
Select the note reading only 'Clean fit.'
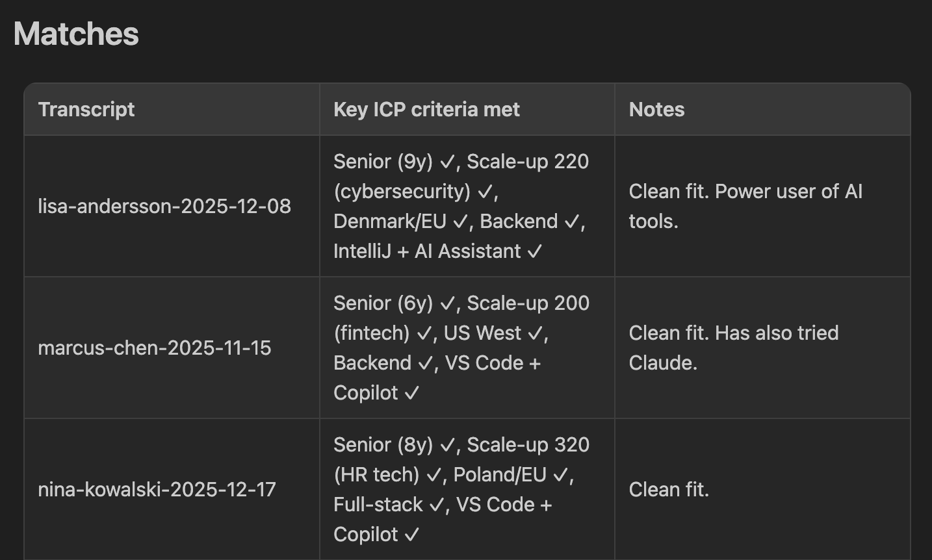point(669,489)
